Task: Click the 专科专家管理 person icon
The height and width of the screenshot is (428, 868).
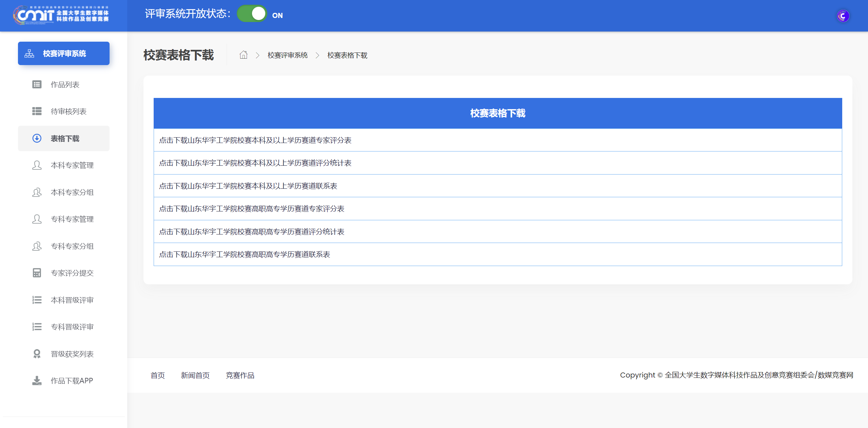Action: [37, 219]
